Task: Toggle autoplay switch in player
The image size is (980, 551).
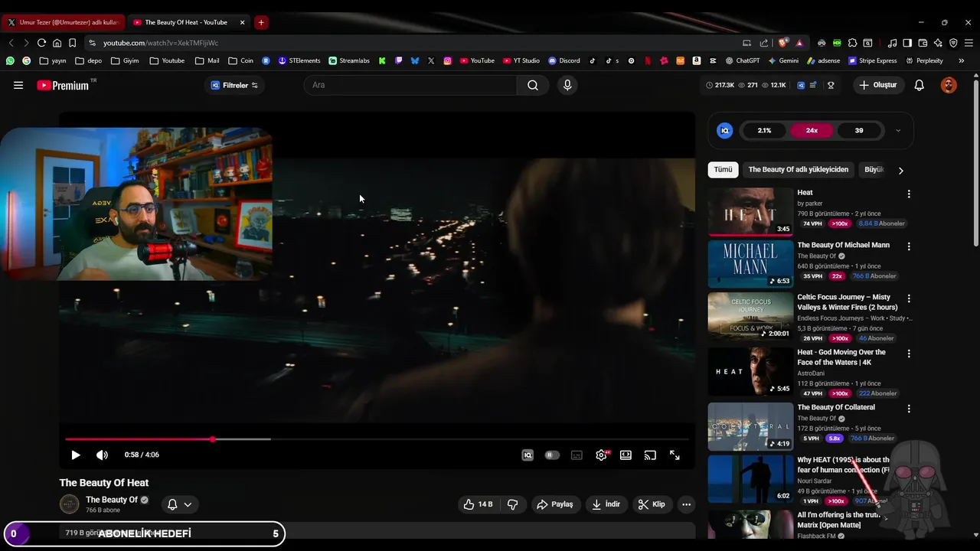Action: point(552,455)
